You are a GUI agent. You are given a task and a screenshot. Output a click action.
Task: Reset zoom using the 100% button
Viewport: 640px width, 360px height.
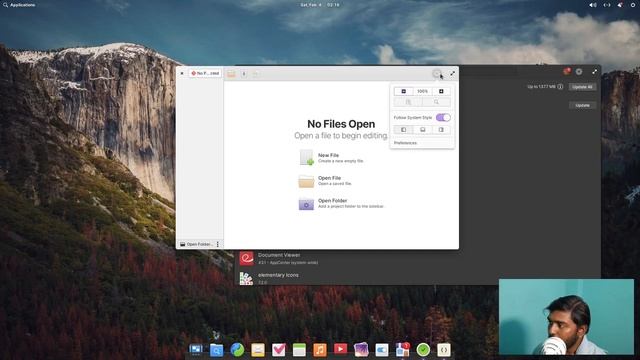point(422,91)
